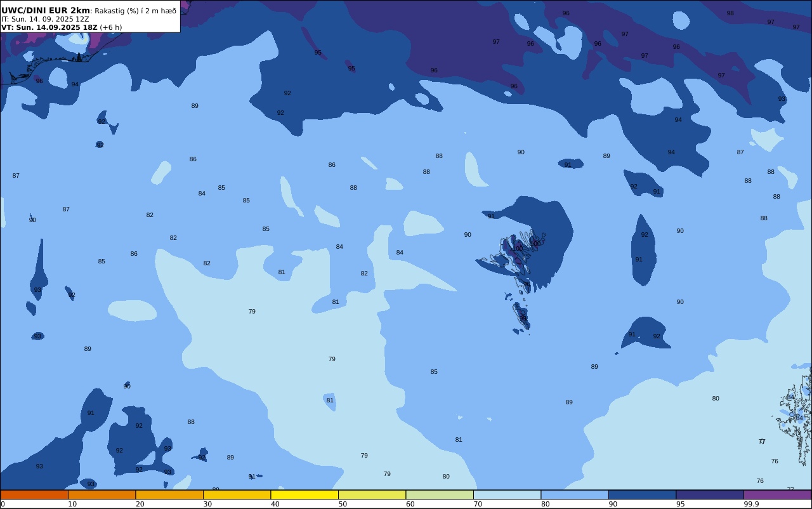
Task: Click the 20–30 amber legend swatch
Action: coord(169,494)
